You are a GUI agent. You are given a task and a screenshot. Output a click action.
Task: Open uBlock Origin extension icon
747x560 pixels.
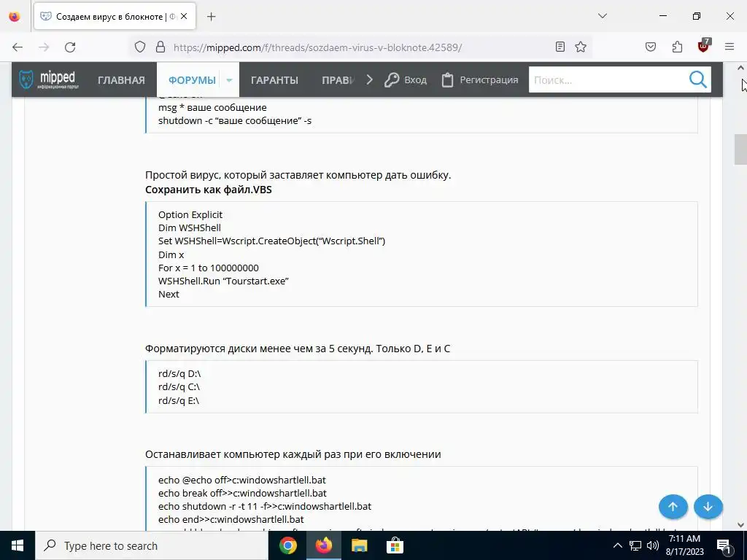[704, 46]
